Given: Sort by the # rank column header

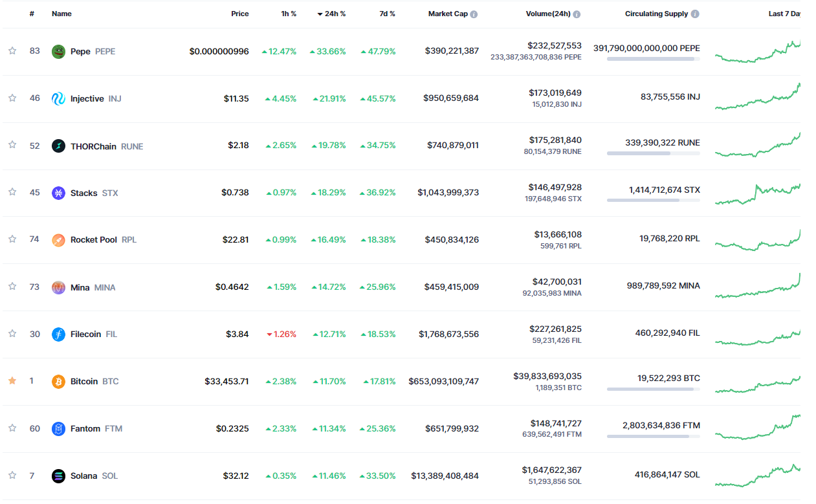Looking at the screenshot, I should [x=32, y=14].
